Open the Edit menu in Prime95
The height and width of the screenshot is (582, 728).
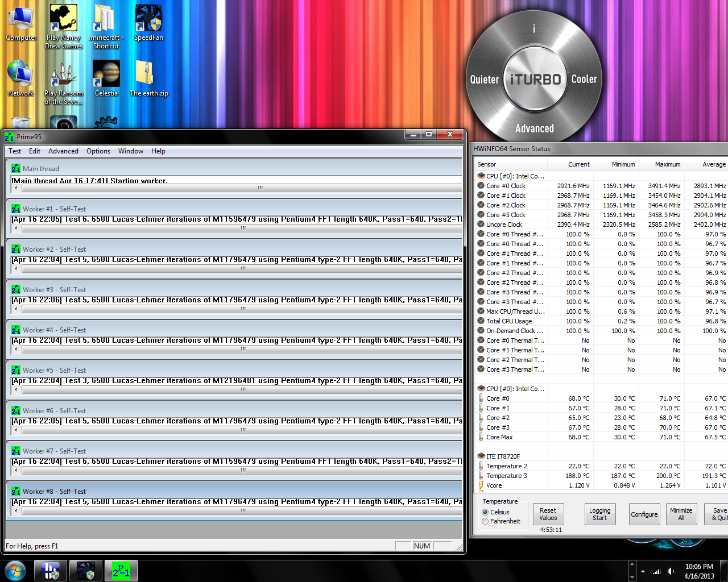point(35,151)
